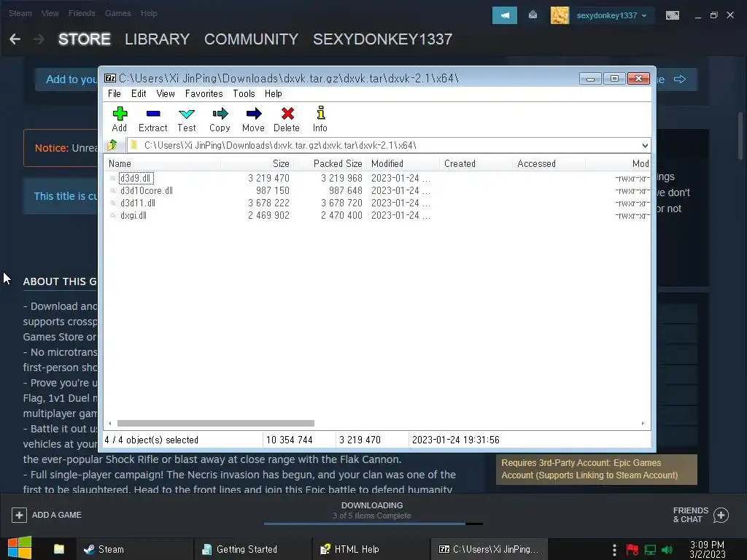Show hidden tray icons overflow dots
Image resolution: width=747 pixels, height=560 pixels.
click(x=614, y=550)
